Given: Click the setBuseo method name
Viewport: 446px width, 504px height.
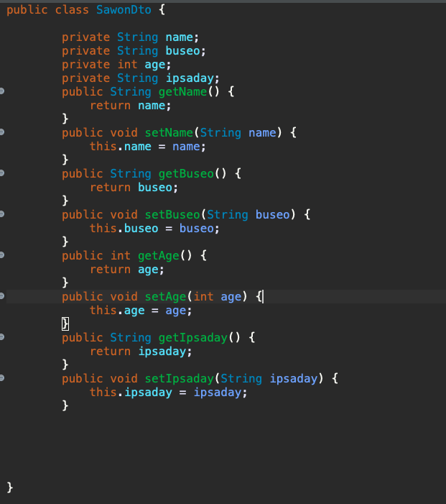Looking at the screenshot, I should pyautogui.click(x=172, y=215).
